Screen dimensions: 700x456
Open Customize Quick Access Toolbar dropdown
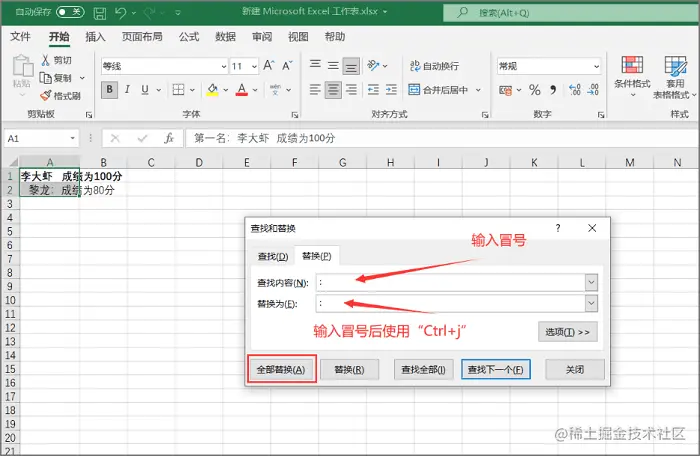(178, 13)
